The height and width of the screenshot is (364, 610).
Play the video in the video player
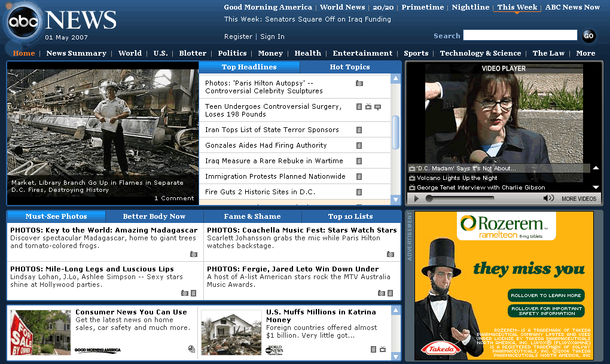click(x=416, y=198)
